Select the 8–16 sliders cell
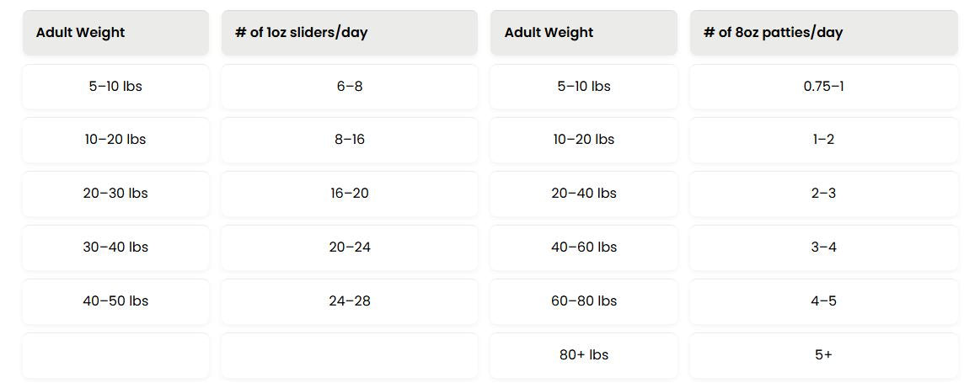The image size is (980, 383). click(x=349, y=140)
